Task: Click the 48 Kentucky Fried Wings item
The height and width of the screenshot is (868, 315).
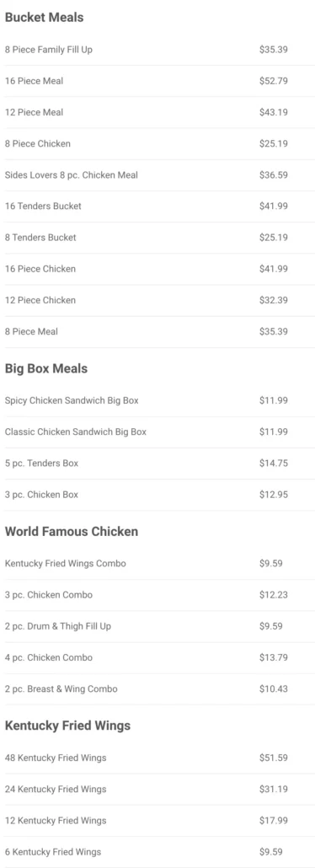Action: coord(157,758)
